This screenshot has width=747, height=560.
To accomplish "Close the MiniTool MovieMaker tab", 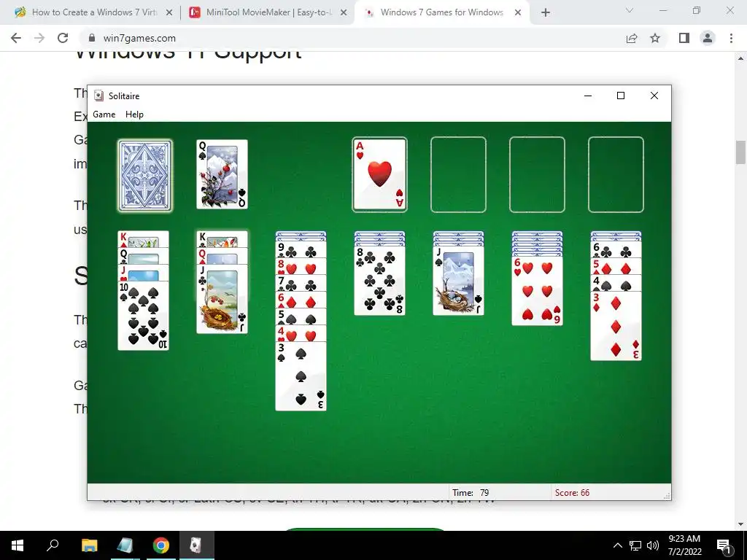I will (344, 13).
